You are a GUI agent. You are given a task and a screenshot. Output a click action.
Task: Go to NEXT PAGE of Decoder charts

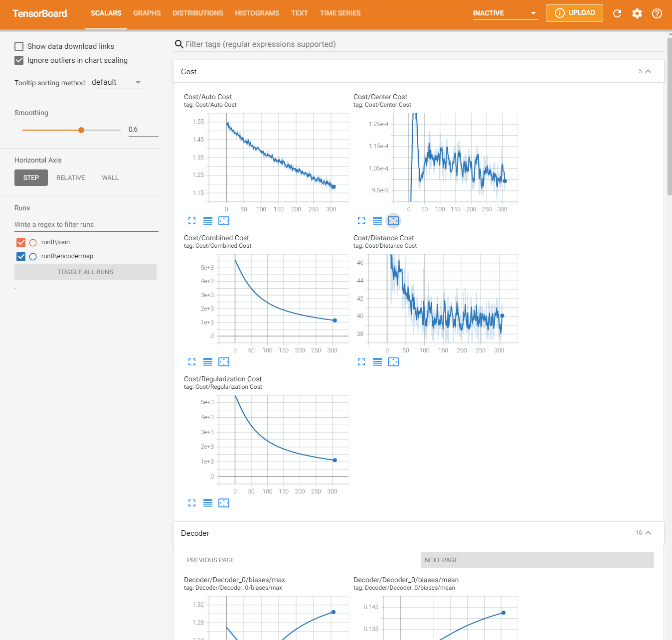537,560
